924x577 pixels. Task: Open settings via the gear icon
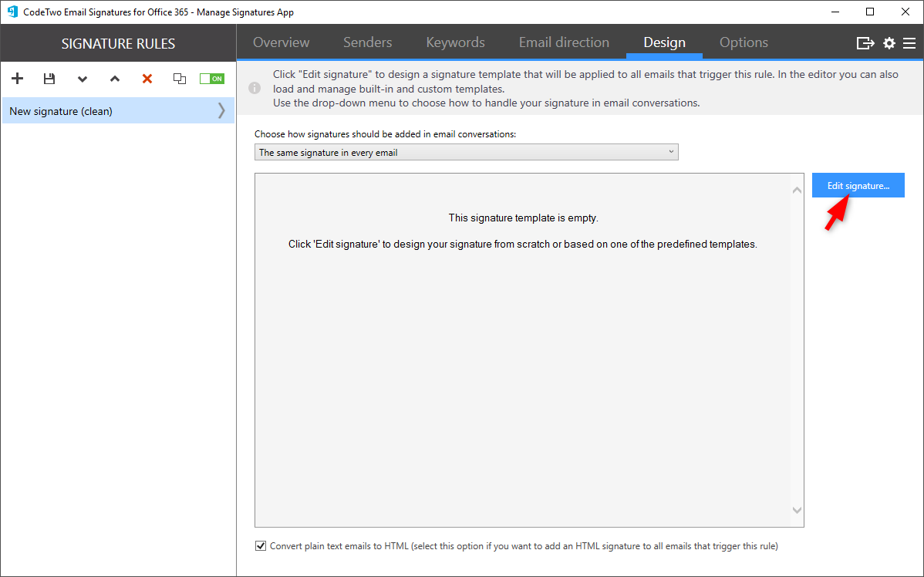click(889, 43)
